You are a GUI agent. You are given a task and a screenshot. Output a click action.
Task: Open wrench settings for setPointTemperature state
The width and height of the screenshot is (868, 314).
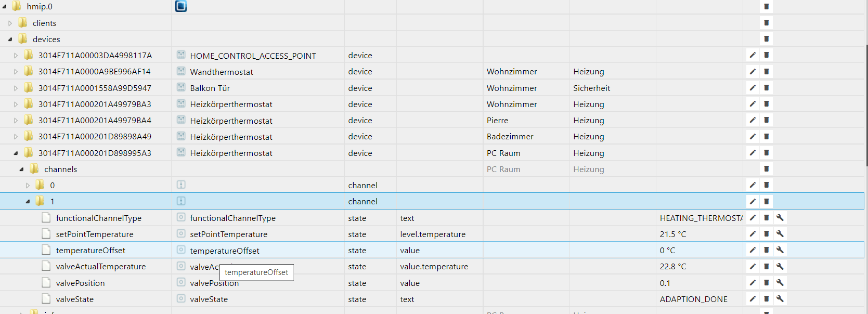(780, 234)
